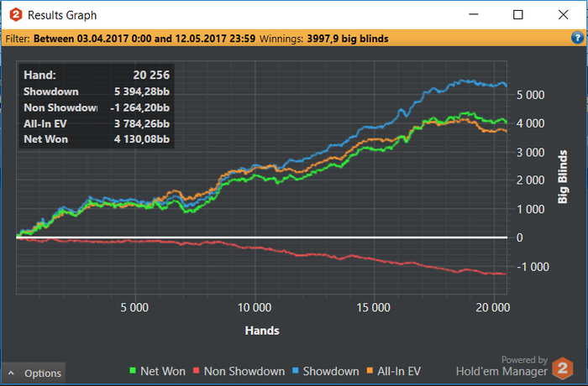Click the Hand value 20 256
The image size is (588, 386).
point(151,75)
